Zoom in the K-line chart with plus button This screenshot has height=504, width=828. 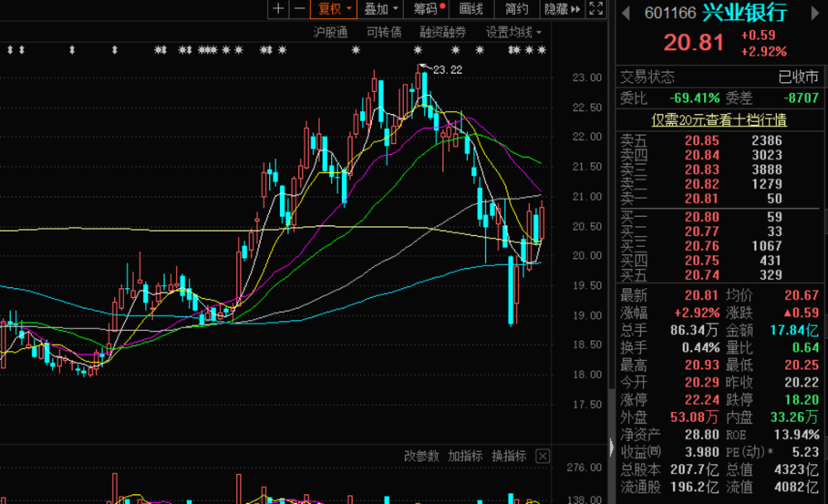coord(278,9)
